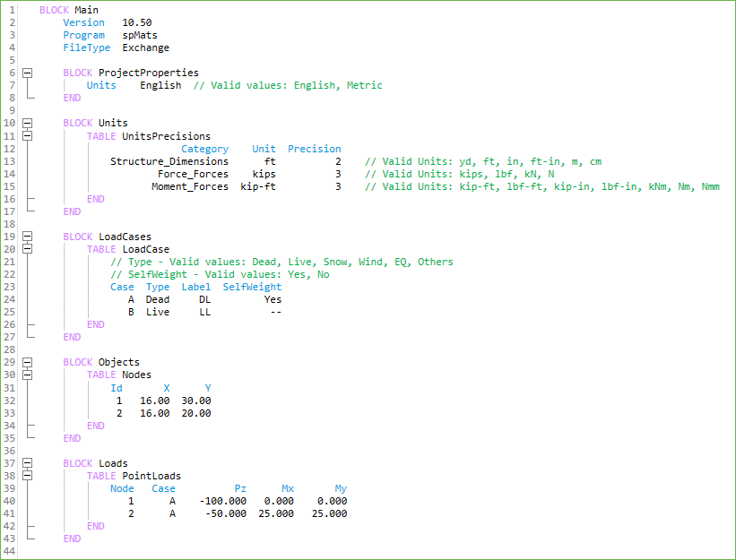Click line number 1 in the gutter
This screenshot has width=736, height=560.
coord(10,10)
